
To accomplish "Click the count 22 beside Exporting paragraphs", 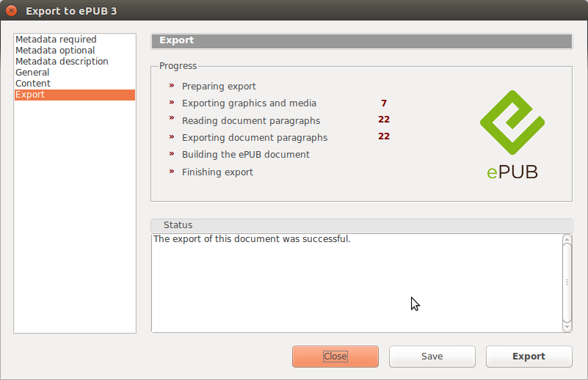I will point(384,136).
